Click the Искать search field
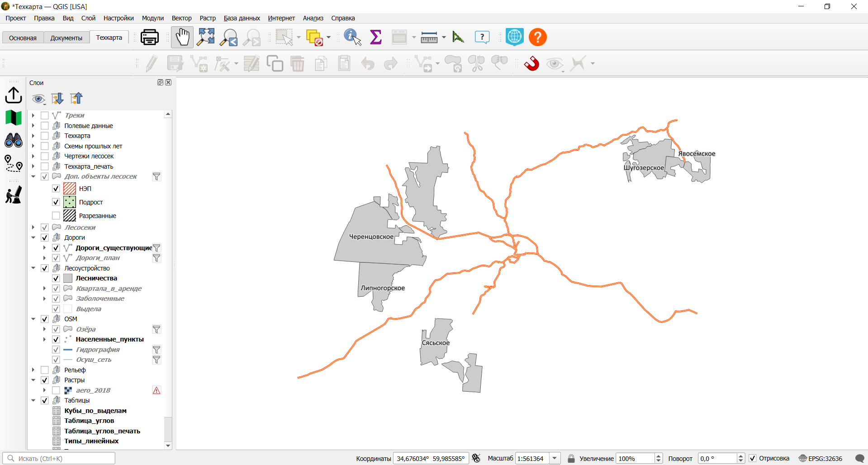This screenshot has height=465, width=868. click(59, 458)
